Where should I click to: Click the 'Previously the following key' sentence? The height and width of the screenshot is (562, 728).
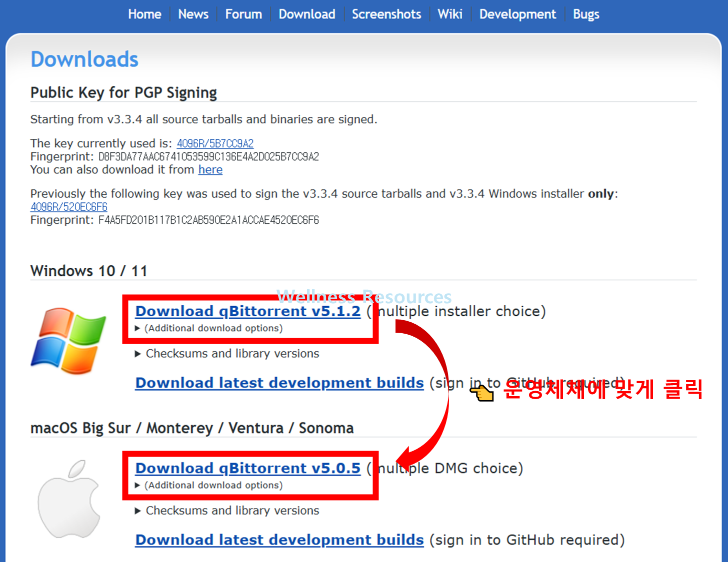324,194
